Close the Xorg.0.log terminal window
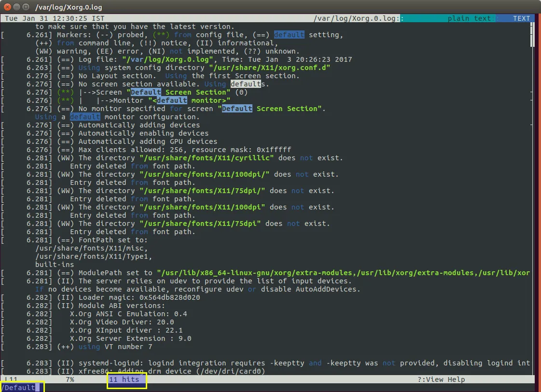The height and width of the screenshot is (392, 541). coord(6,7)
